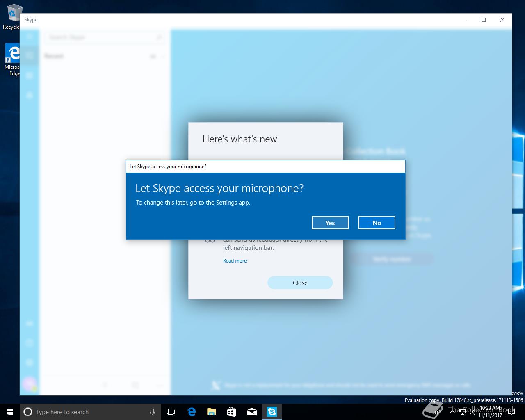Select the Skype taskbar icon
Image resolution: width=525 pixels, height=420 pixels.
pos(272,412)
